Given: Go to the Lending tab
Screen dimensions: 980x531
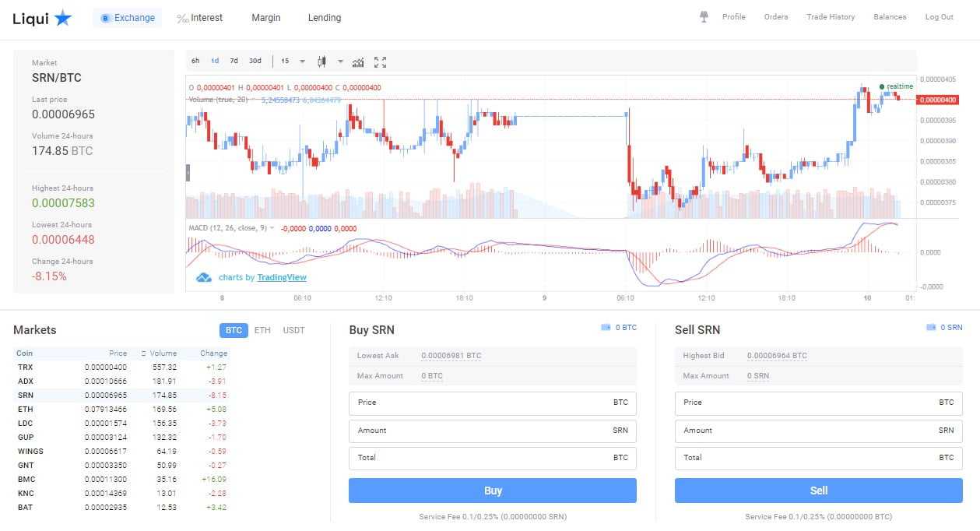Looking at the screenshot, I should [324, 18].
